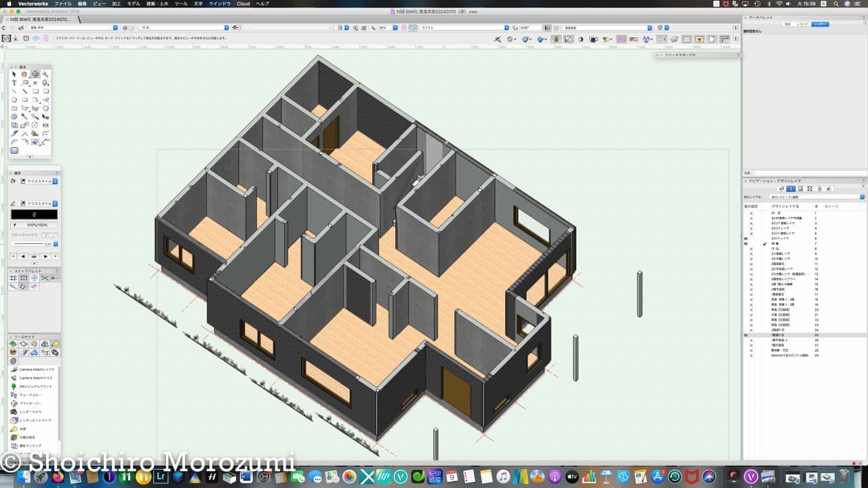Screen dimensions: 868x488
Task: Switch to the レコード tab in Data palette
Action: (804, 24)
